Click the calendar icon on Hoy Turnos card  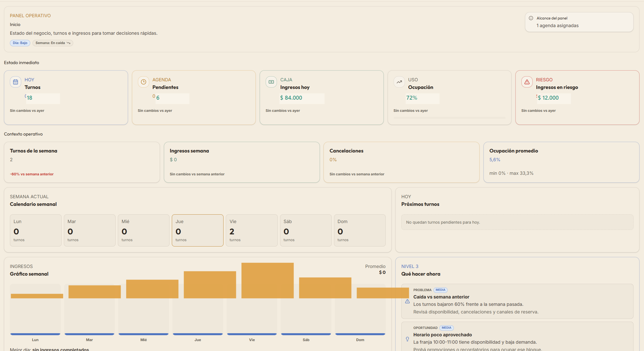(x=16, y=82)
